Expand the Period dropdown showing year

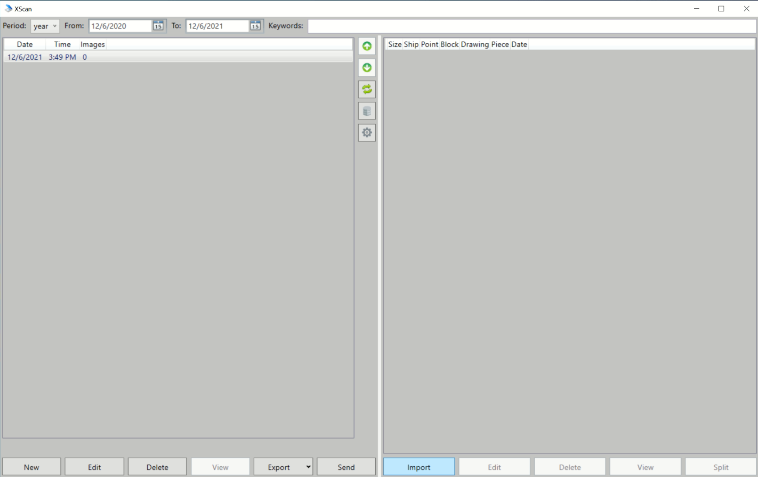tap(45, 26)
